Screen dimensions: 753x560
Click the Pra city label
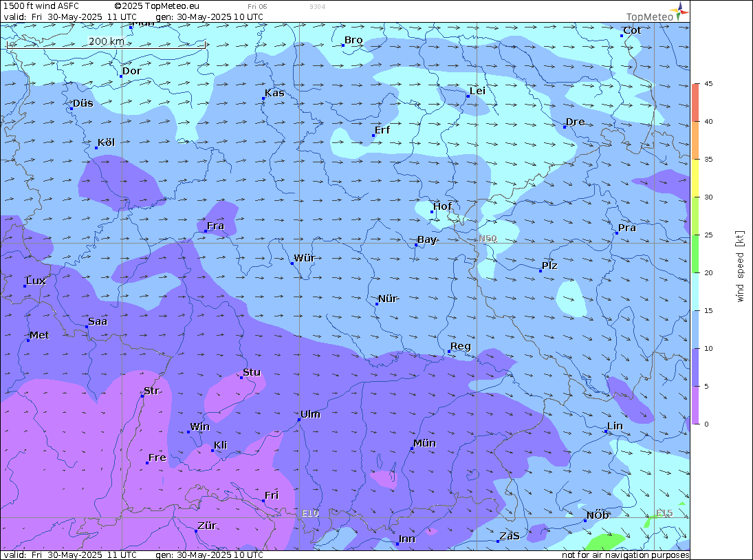click(x=627, y=228)
